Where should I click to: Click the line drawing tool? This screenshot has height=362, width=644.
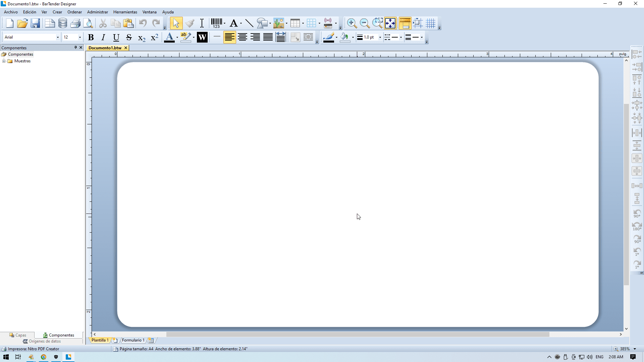(249, 23)
